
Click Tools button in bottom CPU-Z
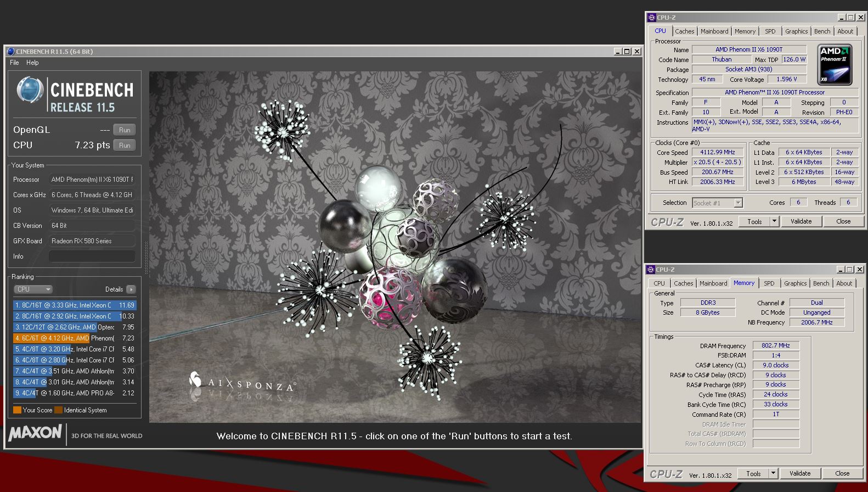pyautogui.click(x=753, y=473)
